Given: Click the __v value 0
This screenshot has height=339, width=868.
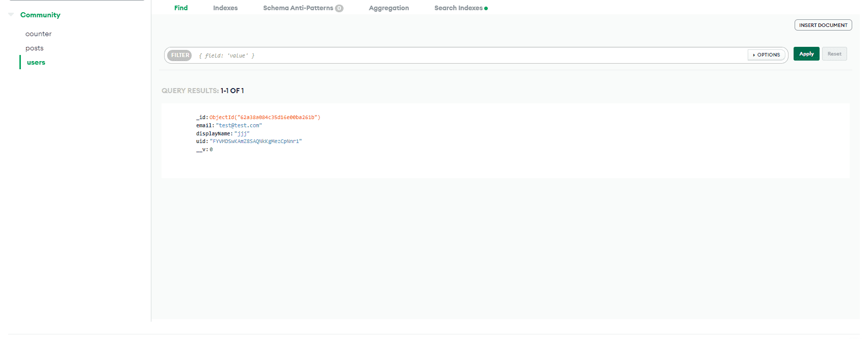Looking at the screenshot, I should tap(211, 150).
